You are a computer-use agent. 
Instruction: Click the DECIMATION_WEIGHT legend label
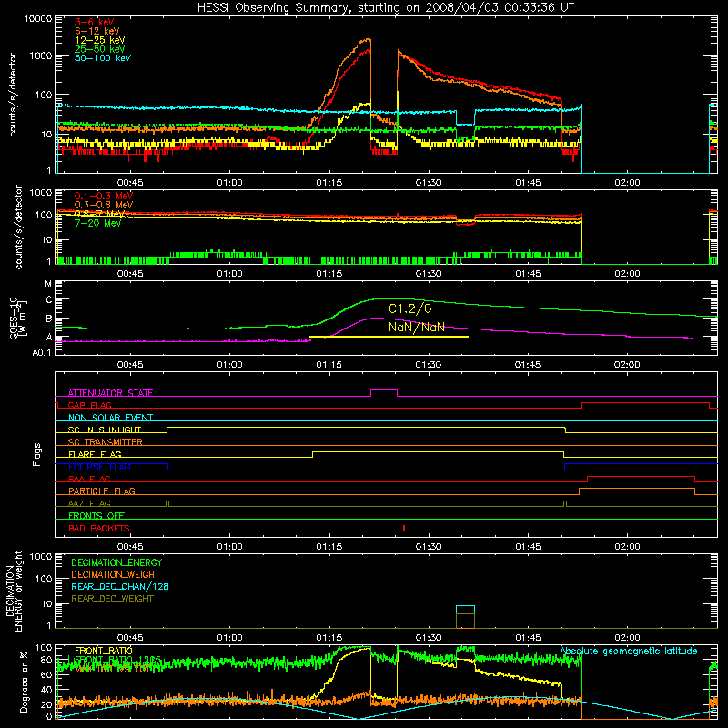[116, 574]
